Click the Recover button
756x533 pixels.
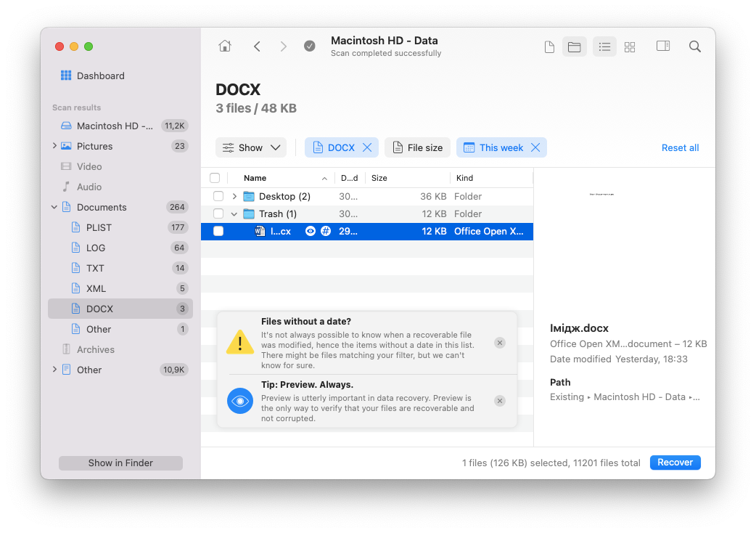point(675,462)
